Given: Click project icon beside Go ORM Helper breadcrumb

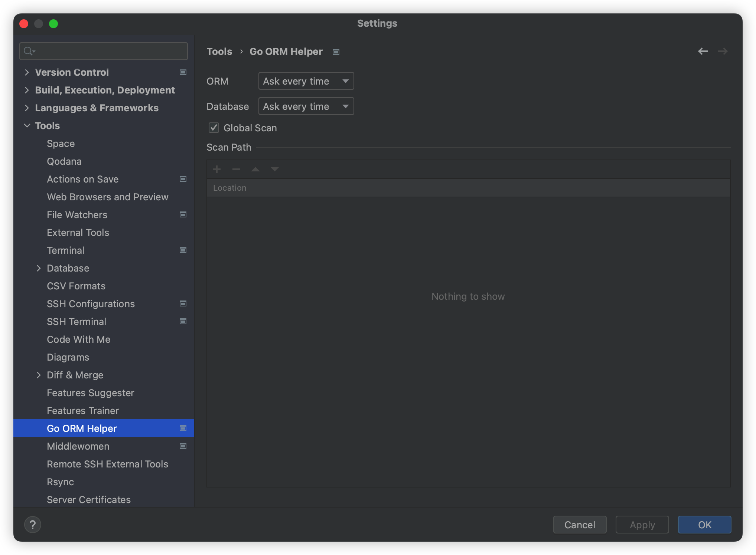Looking at the screenshot, I should pos(336,52).
